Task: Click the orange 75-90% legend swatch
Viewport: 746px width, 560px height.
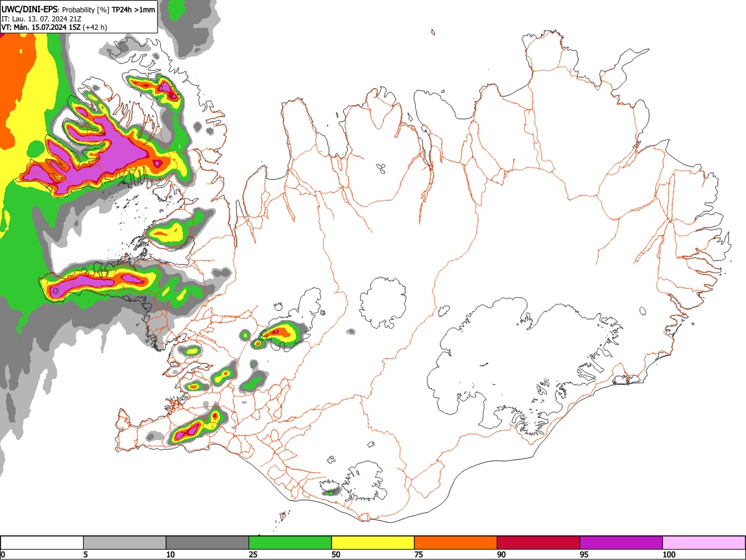Action: 456,543
